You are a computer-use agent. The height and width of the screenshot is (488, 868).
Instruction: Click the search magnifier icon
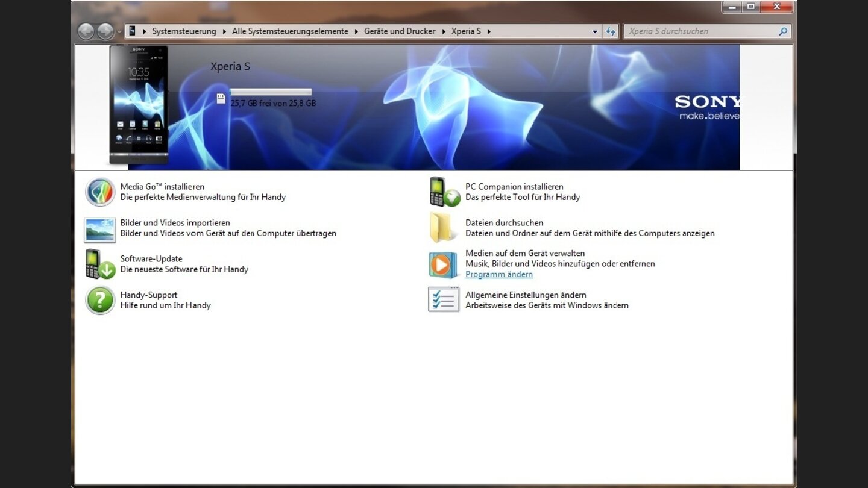point(783,31)
